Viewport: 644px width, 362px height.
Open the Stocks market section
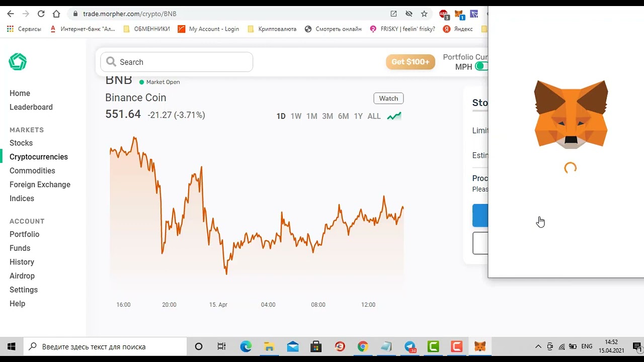pos(21,143)
